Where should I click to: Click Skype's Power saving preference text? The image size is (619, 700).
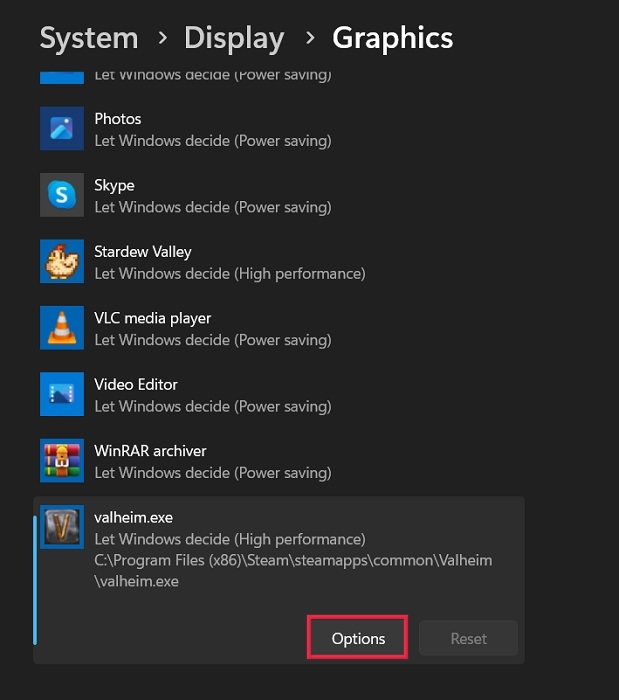[x=213, y=207]
